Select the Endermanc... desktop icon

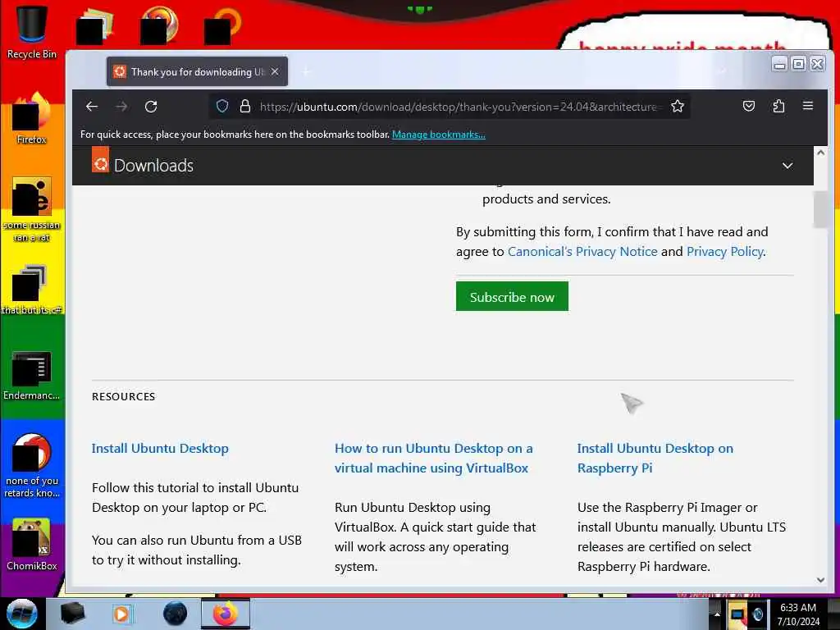pyautogui.click(x=32, y=376)
